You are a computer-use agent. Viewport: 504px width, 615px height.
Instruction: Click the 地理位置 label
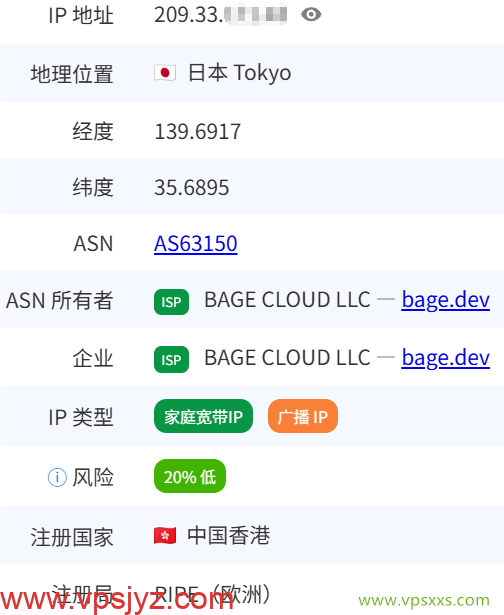click(72, 74)
